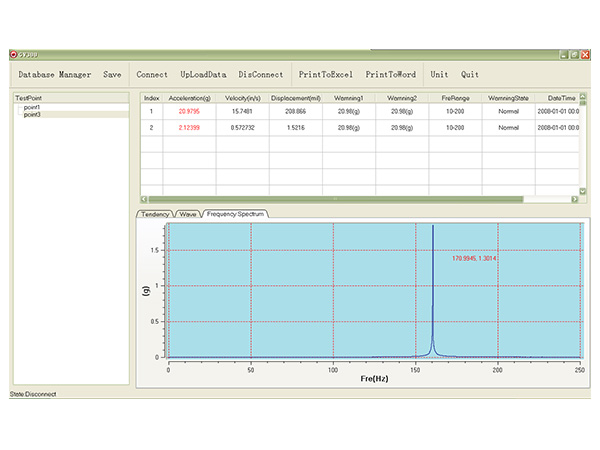Image resolution: width=600 pixels, height=450 pixels.
Task: Click velocity cell 15.7481
Action: (x=242, y=111)
